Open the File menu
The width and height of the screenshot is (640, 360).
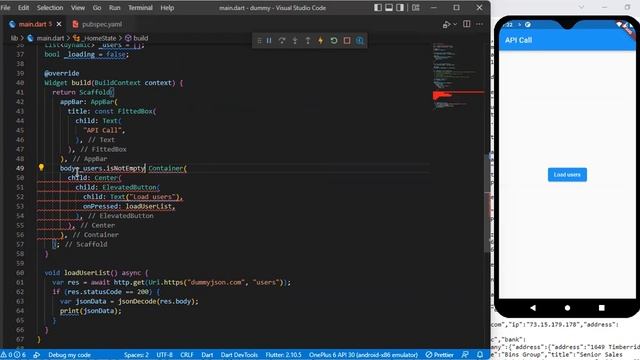[x=6, y=8]
